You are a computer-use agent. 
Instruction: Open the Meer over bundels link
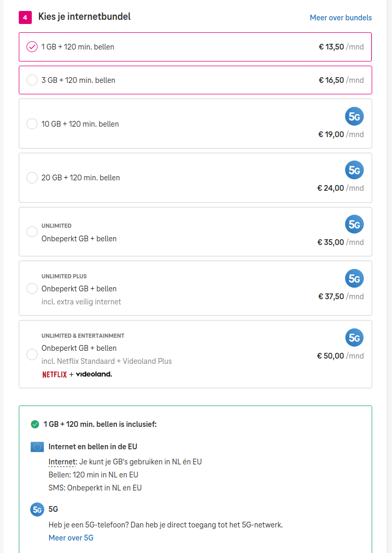coord(341,18)
